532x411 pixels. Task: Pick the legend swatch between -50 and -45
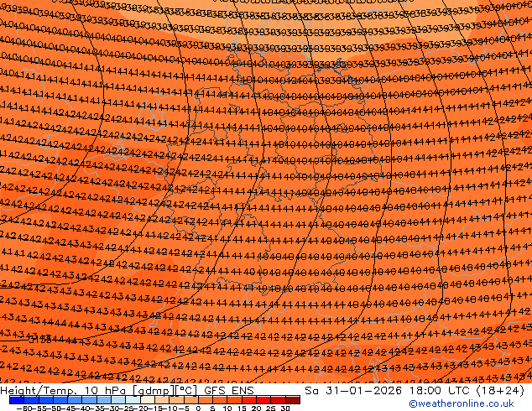point(60,400)
